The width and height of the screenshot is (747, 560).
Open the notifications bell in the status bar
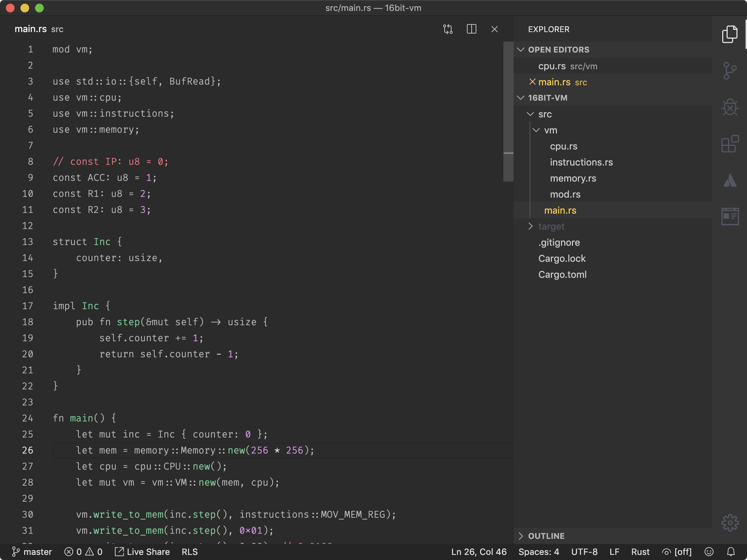tap(731, 552)
